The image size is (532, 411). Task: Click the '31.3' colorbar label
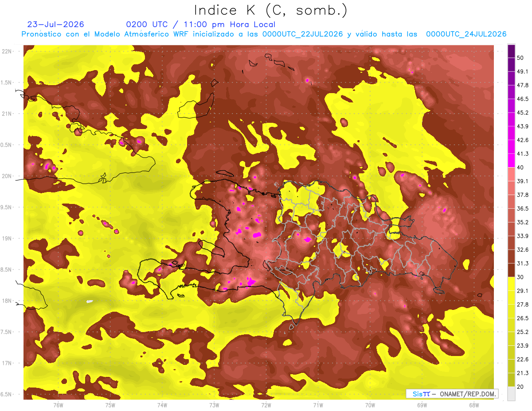click(x=523, y=263)
